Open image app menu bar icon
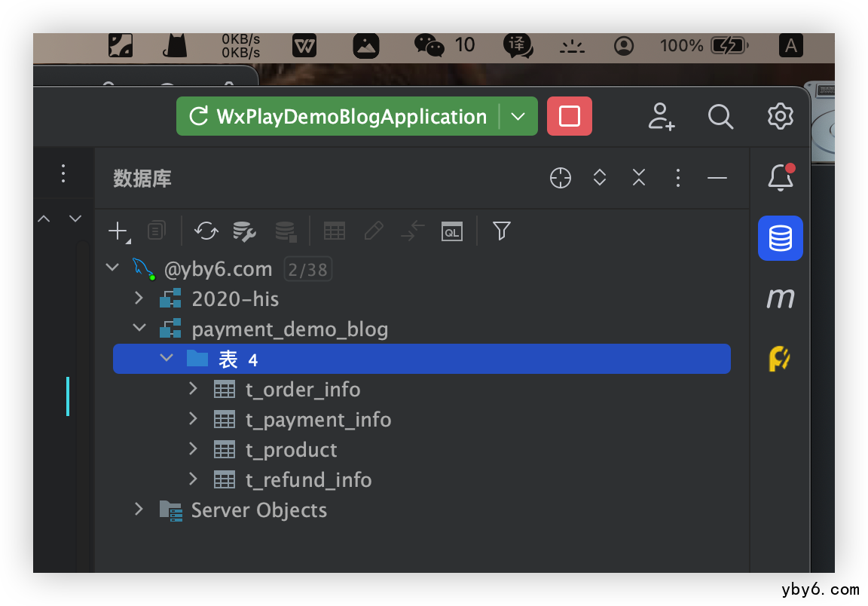Image resolution: width=868 pixels, height=606 pixels. click(x=366, y=45)
